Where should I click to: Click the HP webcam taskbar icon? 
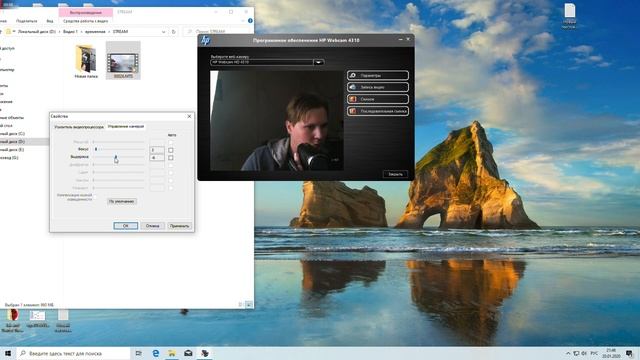pos(205,353)
